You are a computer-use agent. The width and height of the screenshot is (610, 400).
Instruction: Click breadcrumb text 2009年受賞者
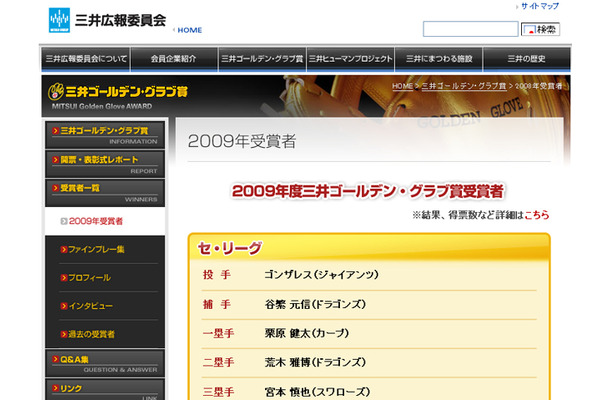[x=539, y=86]
